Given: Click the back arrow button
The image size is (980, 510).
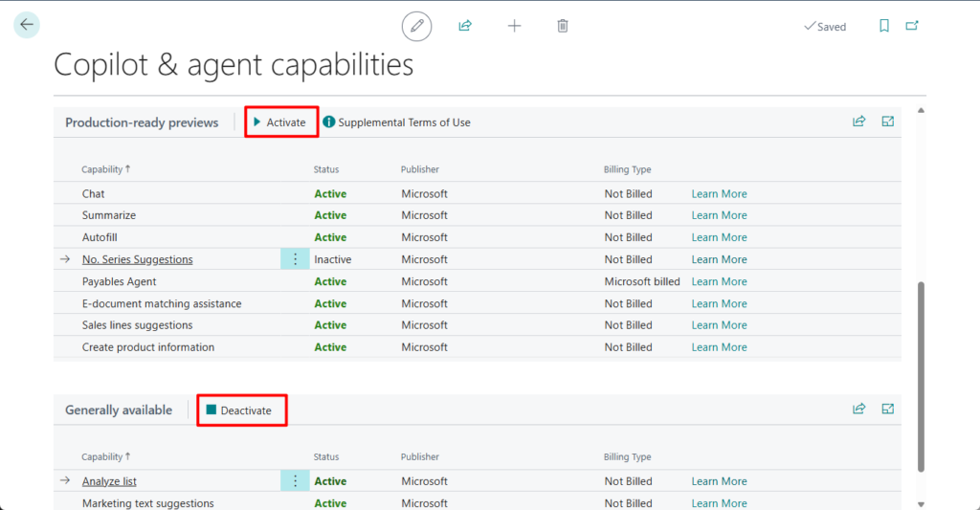Looking at the screenshot, I should coord(26,25).
